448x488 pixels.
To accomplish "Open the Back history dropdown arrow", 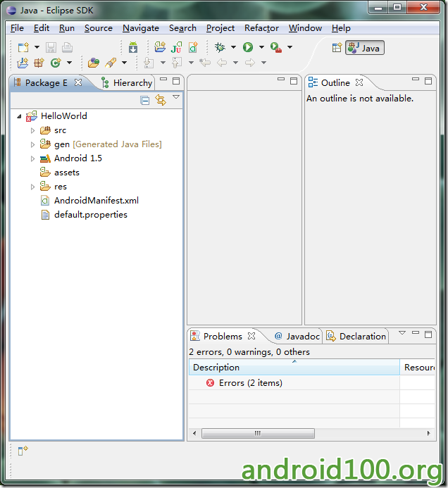I will 235,63.
